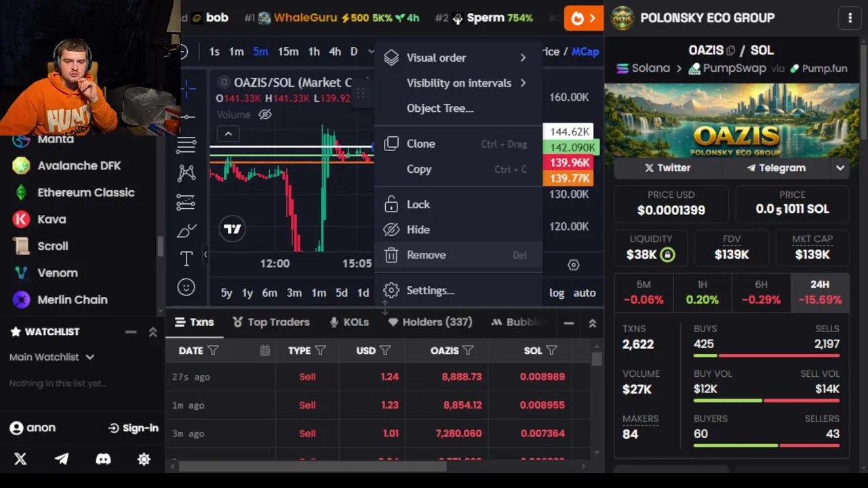868x488 pixels.
Task: Choose Lock in the context menu
Action: (x=458, y=204)
